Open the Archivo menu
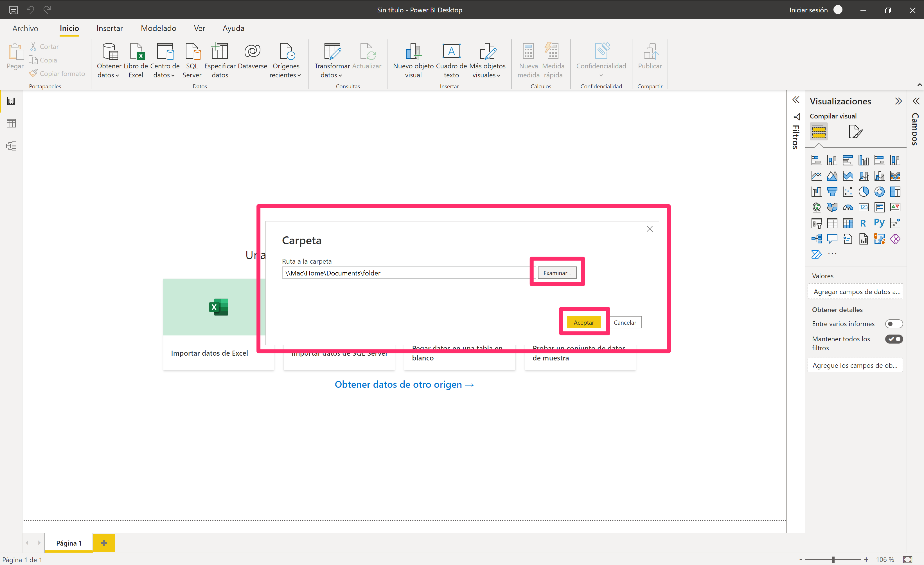The image size is (924, 565). point(25,28)
